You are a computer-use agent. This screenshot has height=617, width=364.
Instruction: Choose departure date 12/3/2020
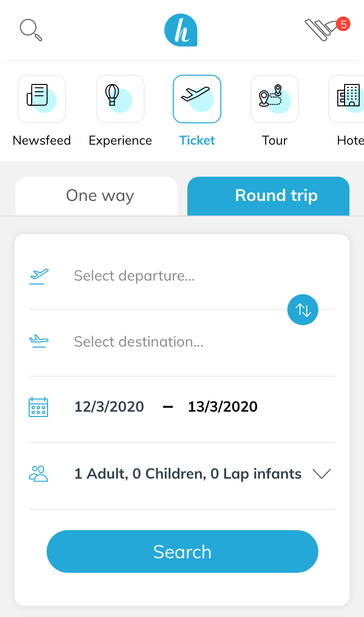point(109,406)
